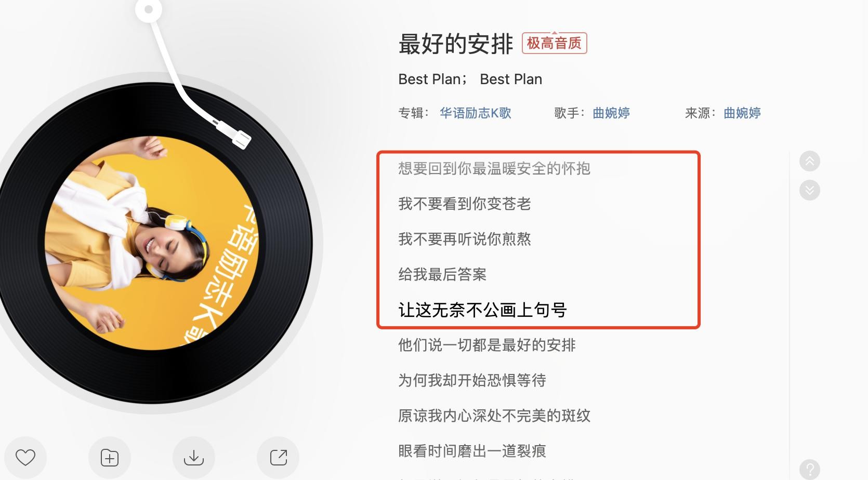Open help via question mark icon
The height and width of the screenshot is (480, 868).
810,470
